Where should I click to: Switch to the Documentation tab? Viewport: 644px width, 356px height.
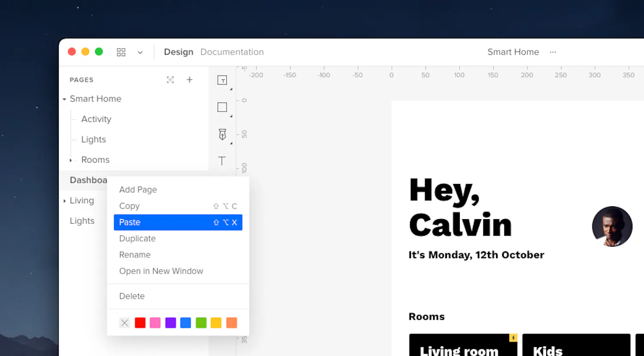pos(232,52)
